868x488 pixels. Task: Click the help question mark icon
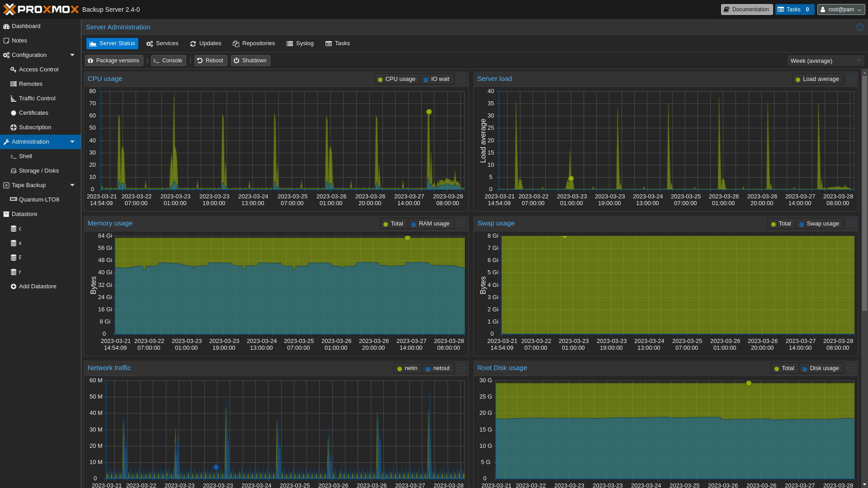(859, 27)
